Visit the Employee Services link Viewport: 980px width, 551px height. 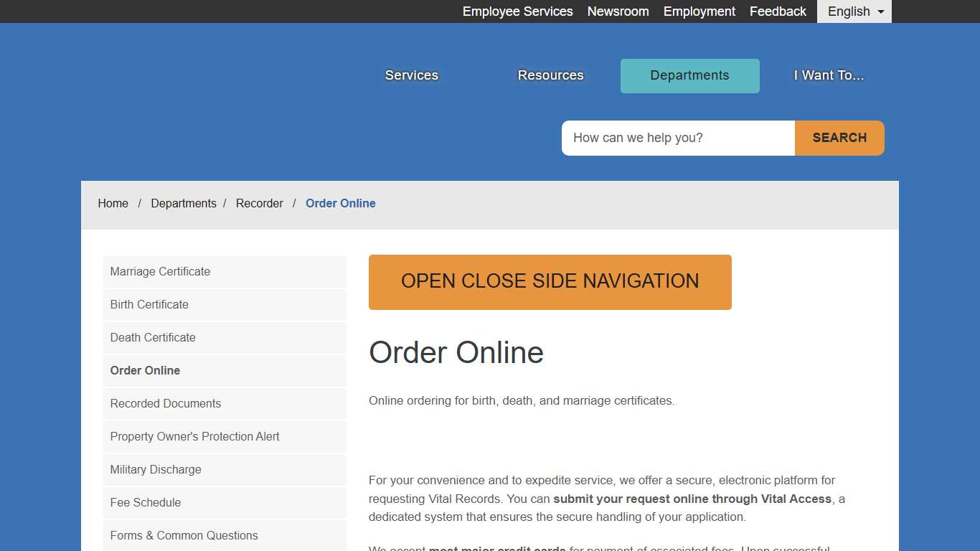click(517, 11)
